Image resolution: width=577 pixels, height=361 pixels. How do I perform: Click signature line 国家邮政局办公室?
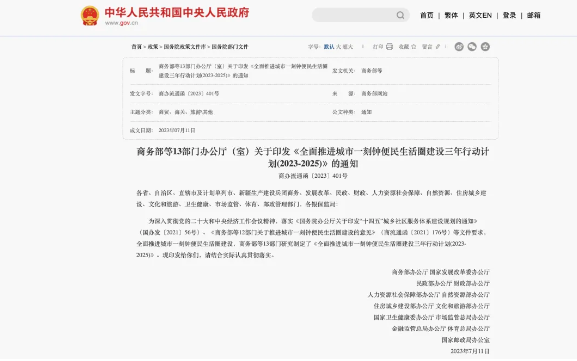click(x=466, y=340)
